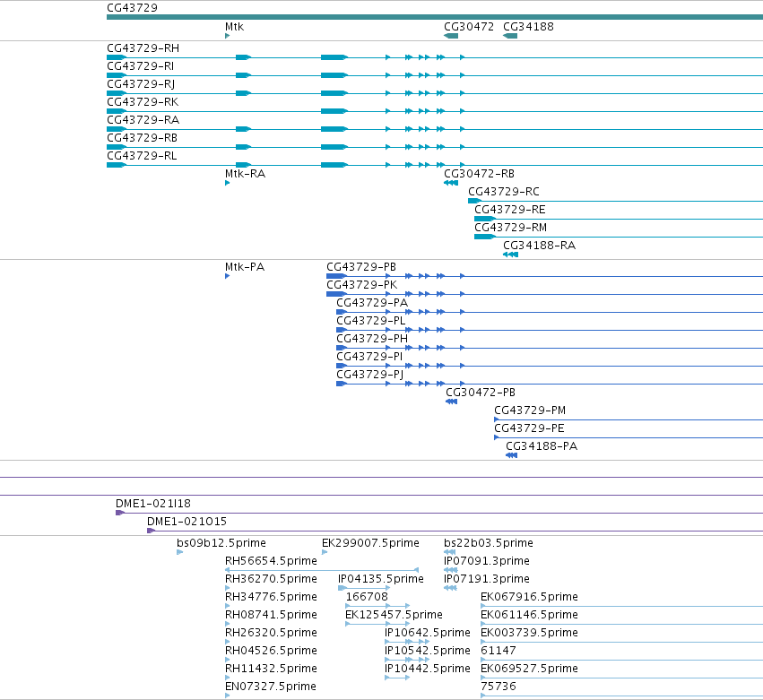The height and width of the screenshot is (700, 763).
Task: Open the Mtk-RA transcript label
Action: coord(245,174)
